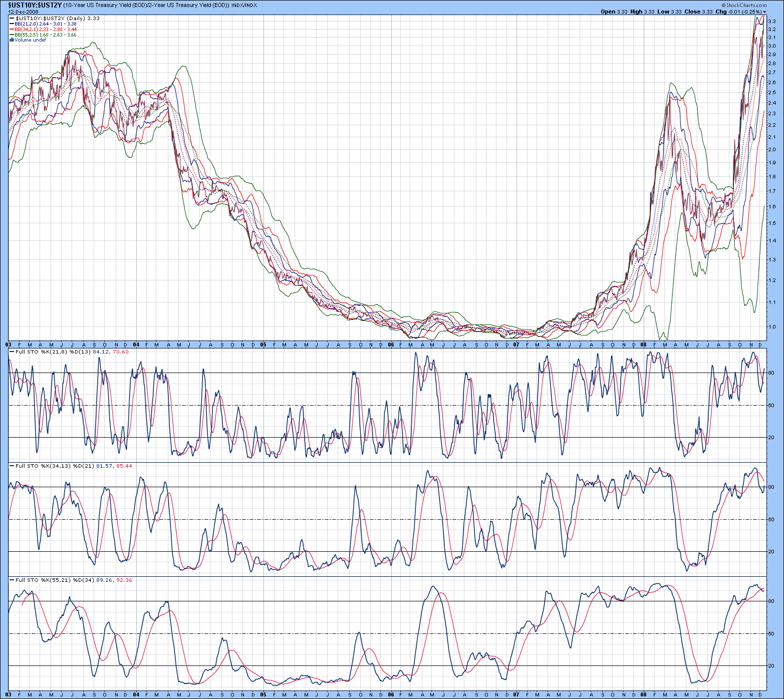Select the $UST10Y:$UST2Y ticker title

(x=34, y=5)
